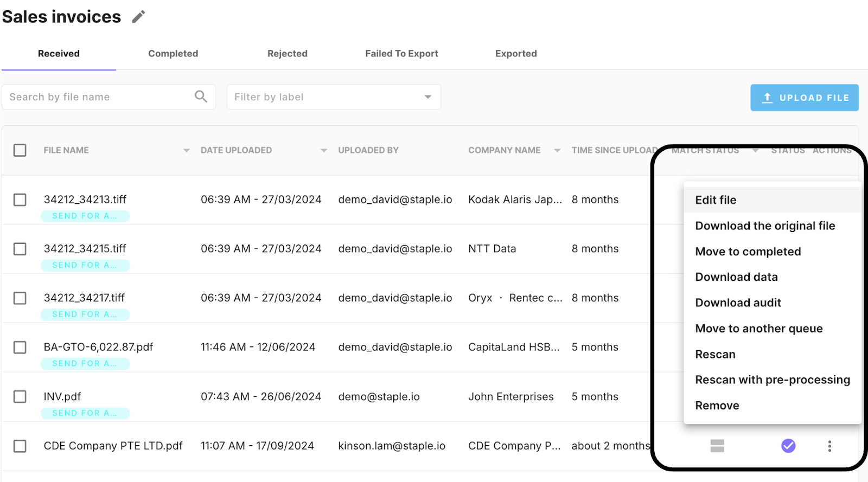Click the search magnifier icon
The width and height of the screenshot is (868, 482).
[201, 97]
